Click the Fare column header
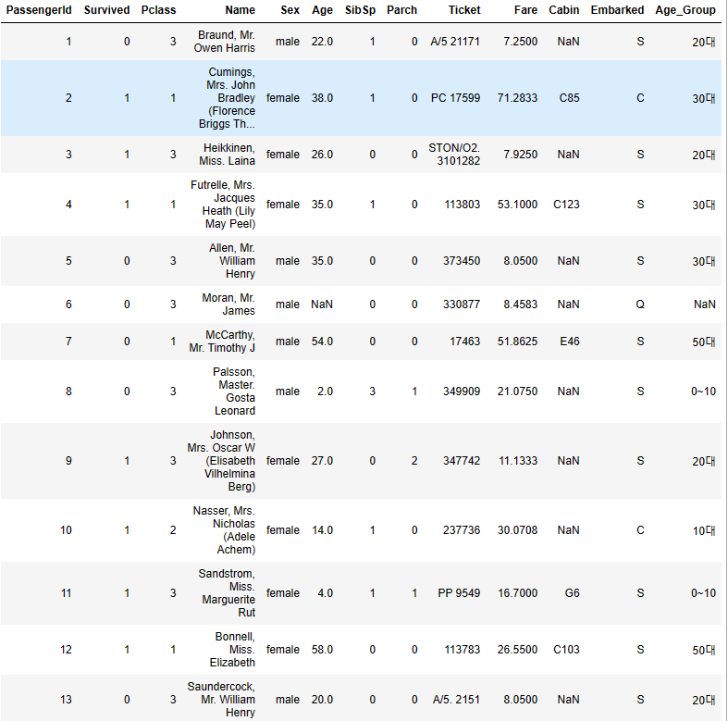The width and height of the screenshot is (728, 721). tap(525, 10)
